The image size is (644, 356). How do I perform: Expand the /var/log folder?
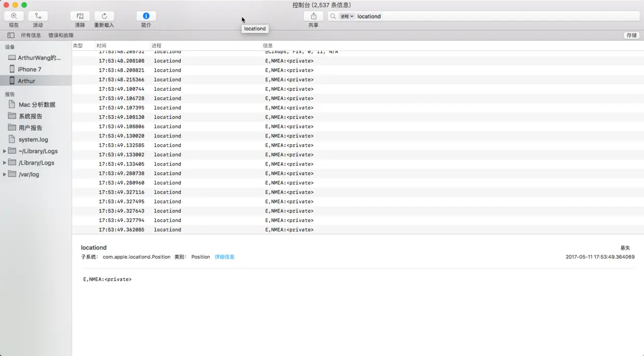coord(5,174)
